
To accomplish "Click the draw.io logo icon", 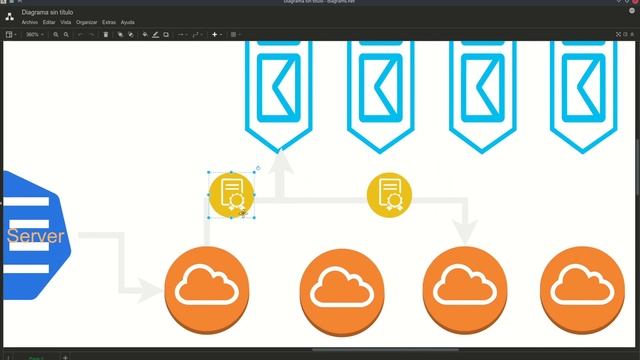I will 10,17.
